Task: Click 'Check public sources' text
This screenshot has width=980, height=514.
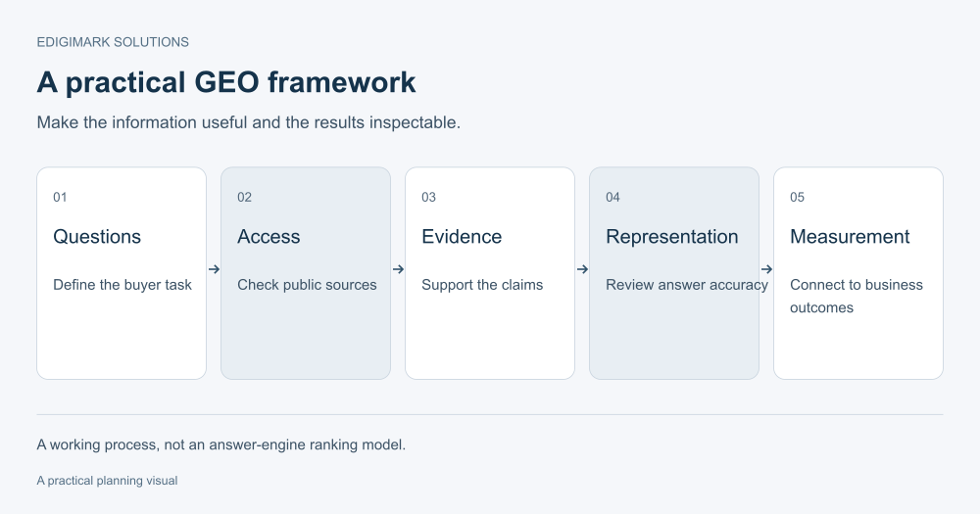Action: (x=307, y=285)
